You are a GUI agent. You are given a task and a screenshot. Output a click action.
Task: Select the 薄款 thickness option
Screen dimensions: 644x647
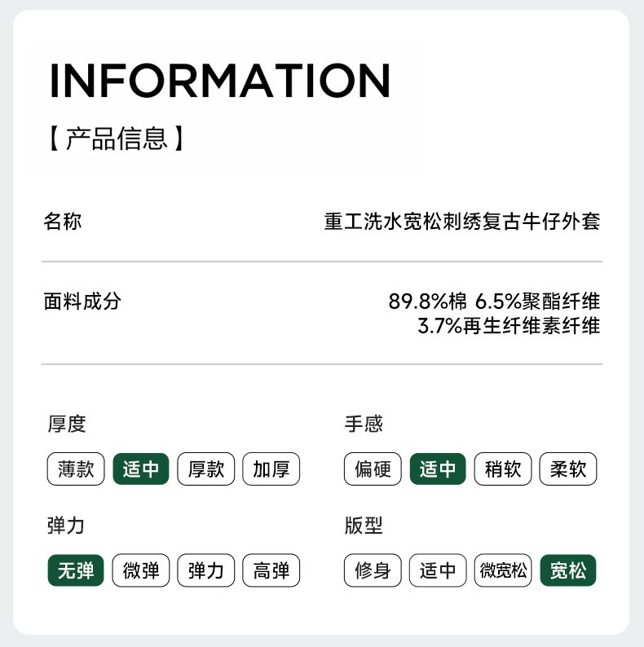click(76, 469)
